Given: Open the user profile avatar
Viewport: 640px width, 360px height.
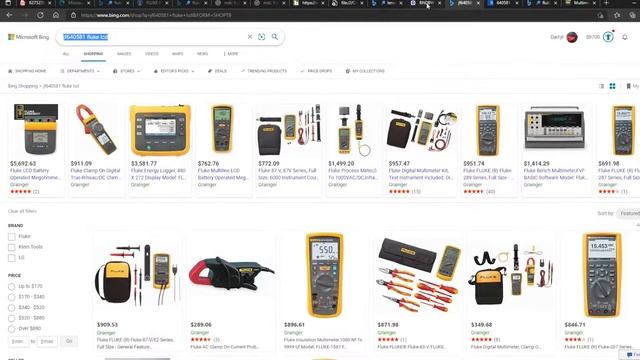Looking at the screenshot, I should [572, 37].
